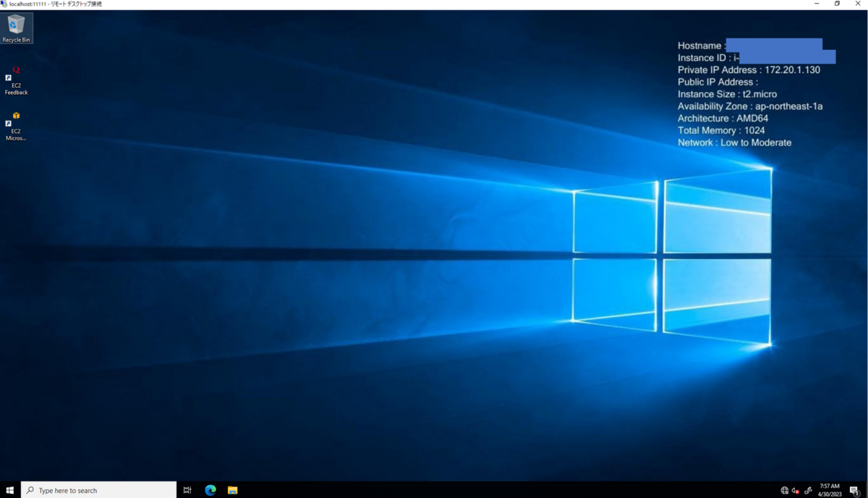The height and width of the screenshot is (498, 868).
Task: Click the remote desktop title bar app icon
Action: [4, 4]
